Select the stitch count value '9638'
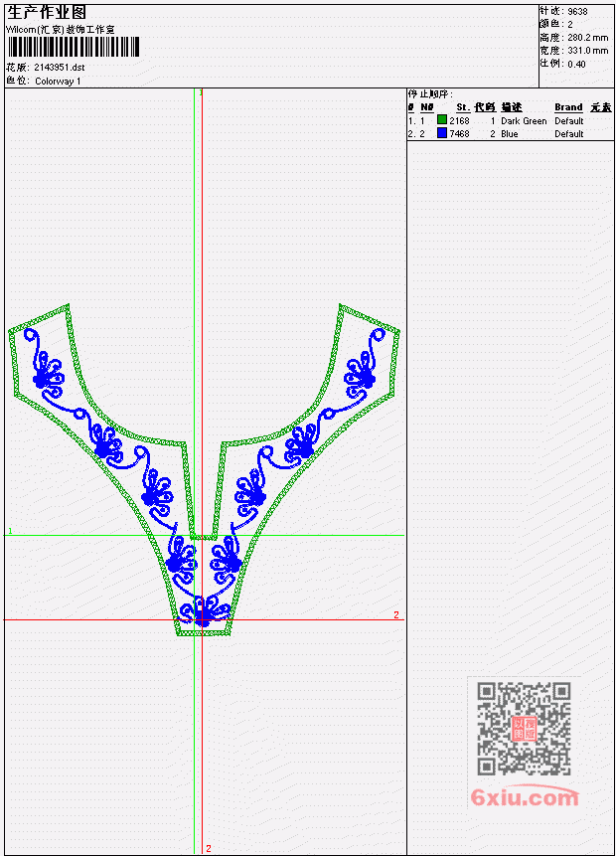Screen dimensions: 616x856 [x=577, y=12]
